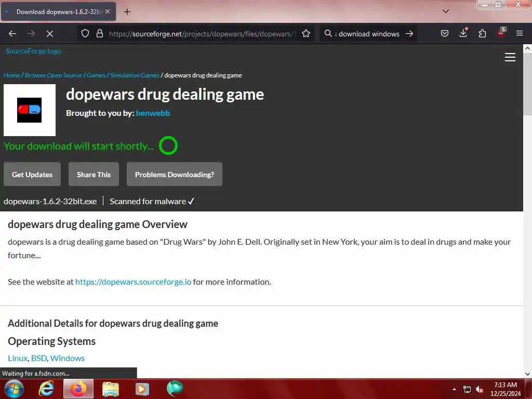This screenshot has height=399, width=532.
Task: Open the green globe taskbar application
Action: (175, 389)
